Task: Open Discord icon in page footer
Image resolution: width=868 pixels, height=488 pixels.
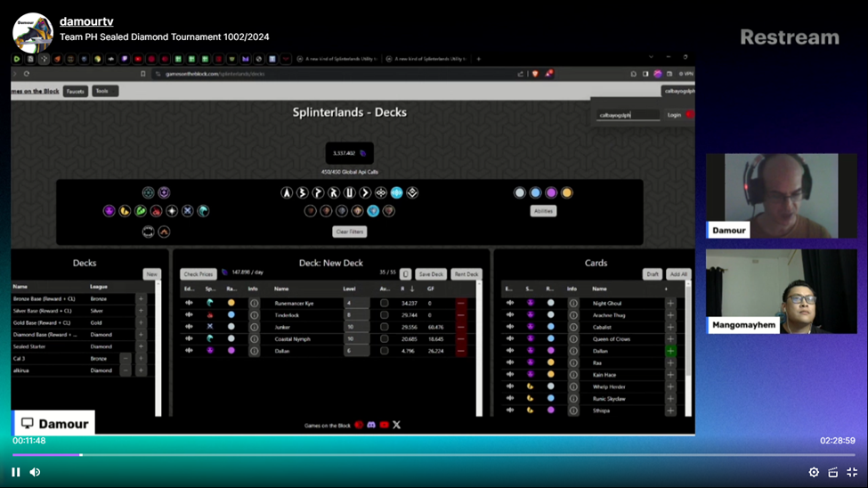Action: [371, 425]
